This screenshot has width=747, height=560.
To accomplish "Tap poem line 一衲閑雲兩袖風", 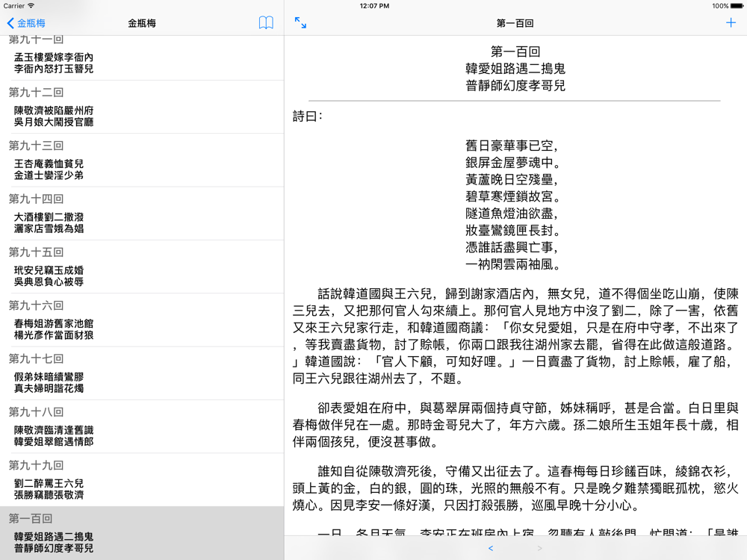I will pyautogui.click(x=512, y=264).
